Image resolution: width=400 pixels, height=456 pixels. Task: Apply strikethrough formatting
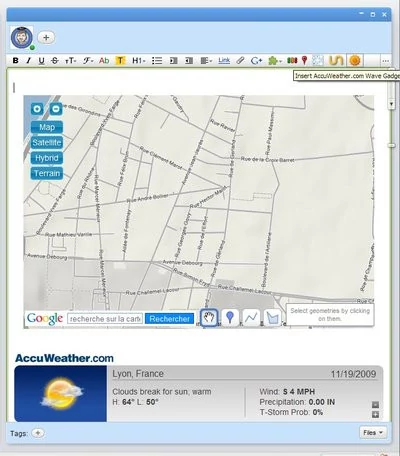tap(55, 61)
